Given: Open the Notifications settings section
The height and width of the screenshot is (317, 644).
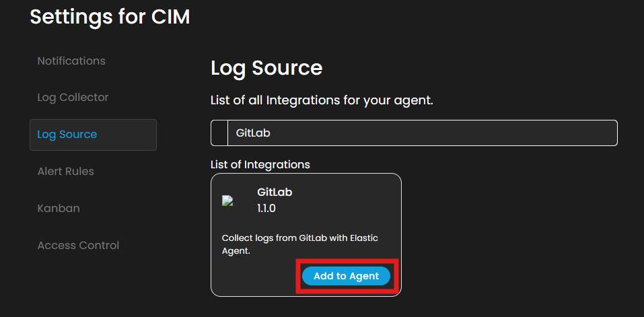Looking at the screenshot, I should pos(71,61).
